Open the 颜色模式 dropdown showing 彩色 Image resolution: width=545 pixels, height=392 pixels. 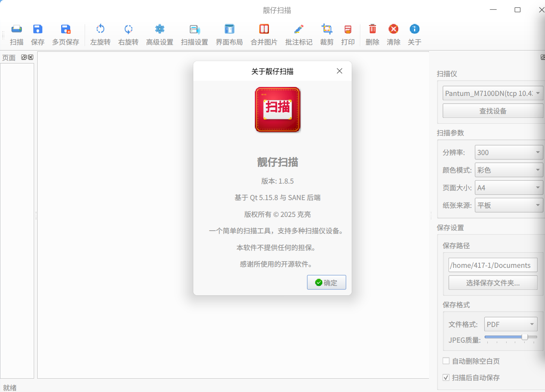click(x=509, y=170)
